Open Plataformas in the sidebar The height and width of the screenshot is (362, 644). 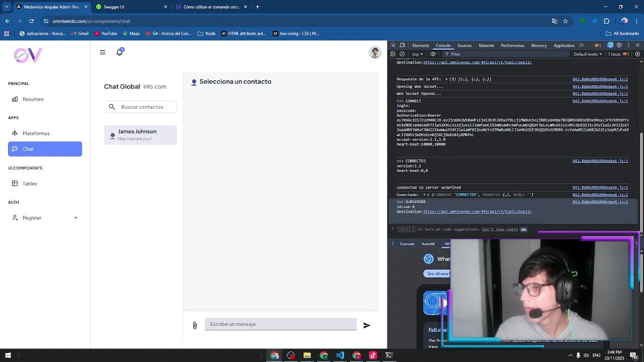click(45, 133)
